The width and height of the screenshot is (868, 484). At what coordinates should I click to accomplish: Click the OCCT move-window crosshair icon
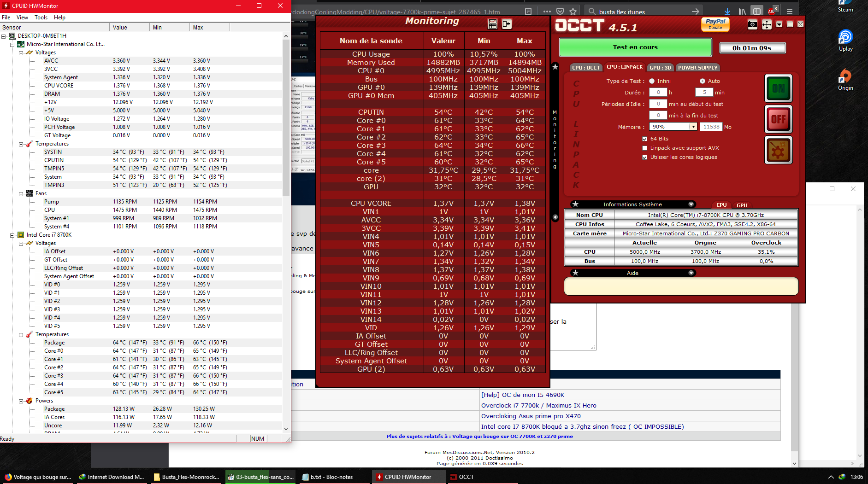click(767, 24)
